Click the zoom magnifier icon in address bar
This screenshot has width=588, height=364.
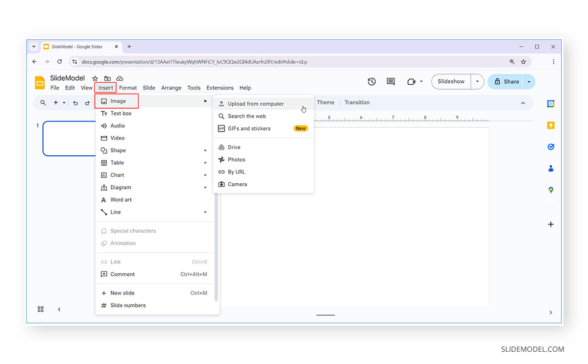pos(512,62)
